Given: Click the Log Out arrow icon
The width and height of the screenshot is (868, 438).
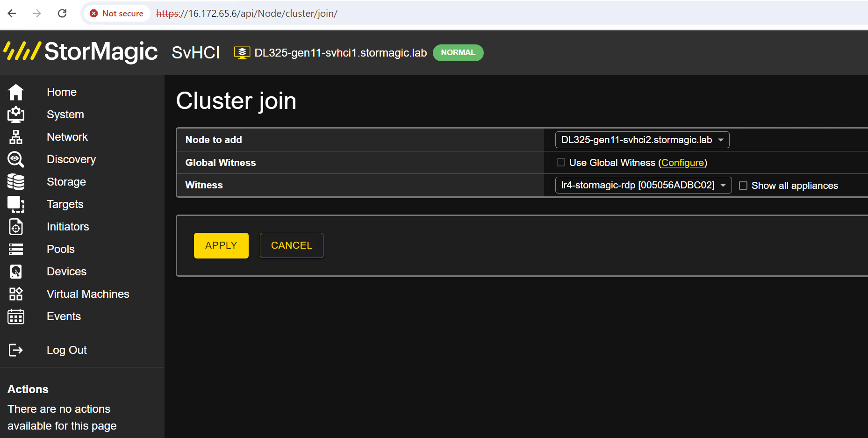Looking at the screenshot, I should click(x=16, y=350).
